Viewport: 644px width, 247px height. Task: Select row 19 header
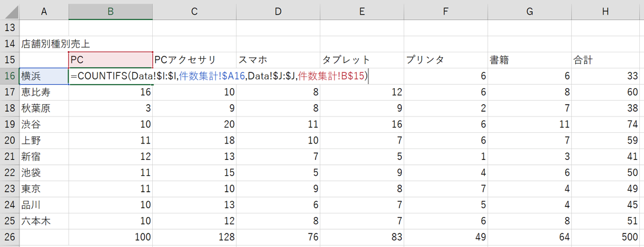tap(10, 125)
